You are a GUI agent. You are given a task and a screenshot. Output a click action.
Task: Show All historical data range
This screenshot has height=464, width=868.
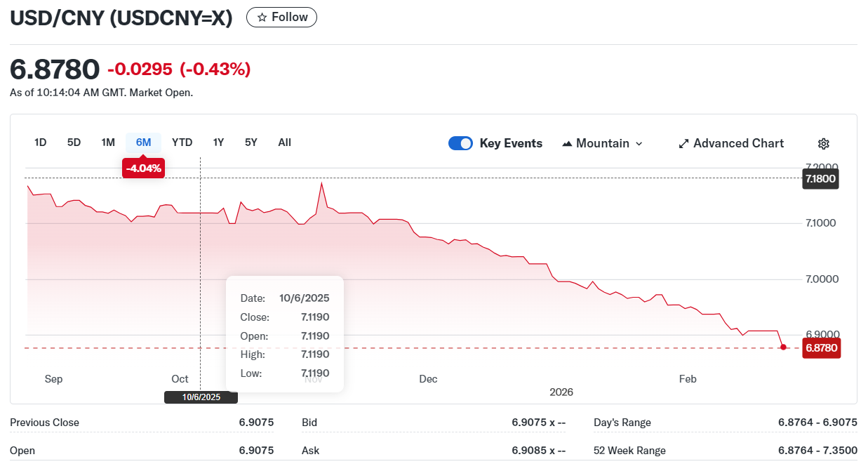[284, 142]
